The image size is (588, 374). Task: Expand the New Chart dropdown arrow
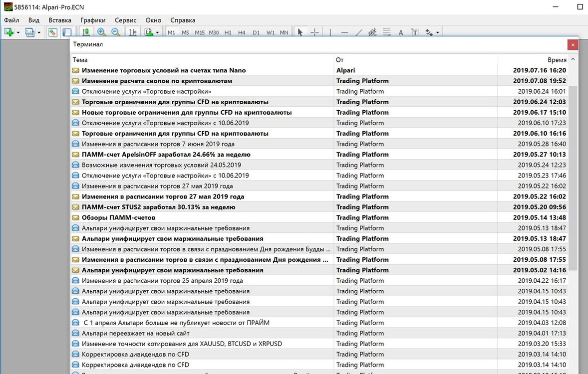pos(18,32)
